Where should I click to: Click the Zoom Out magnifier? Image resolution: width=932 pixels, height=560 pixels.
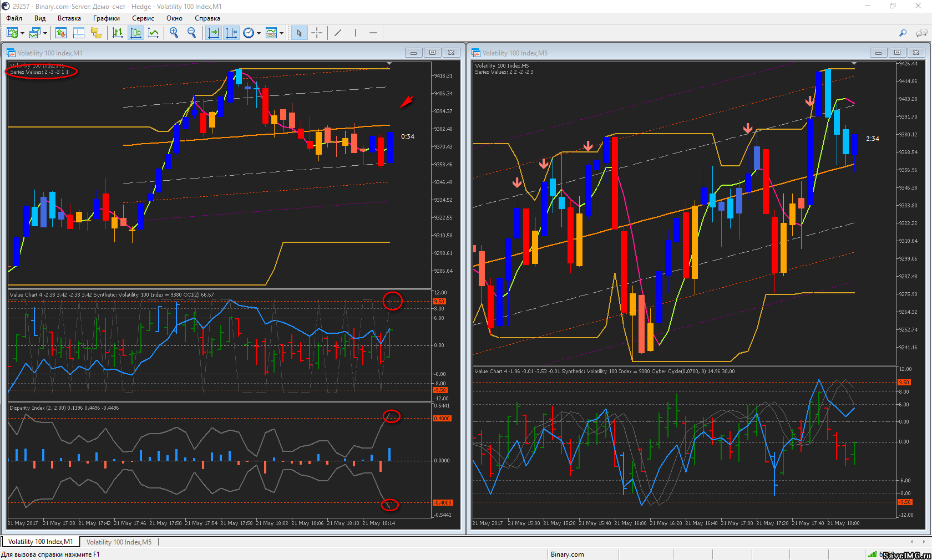[x=192, y=33]
